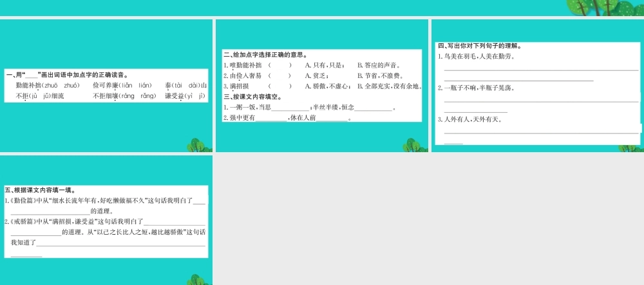Click the phrase 泰(tài dài)山
Image resolution: width=644 pixels, height=285 pixels.
pyautogui.click(x=185, y=86)
